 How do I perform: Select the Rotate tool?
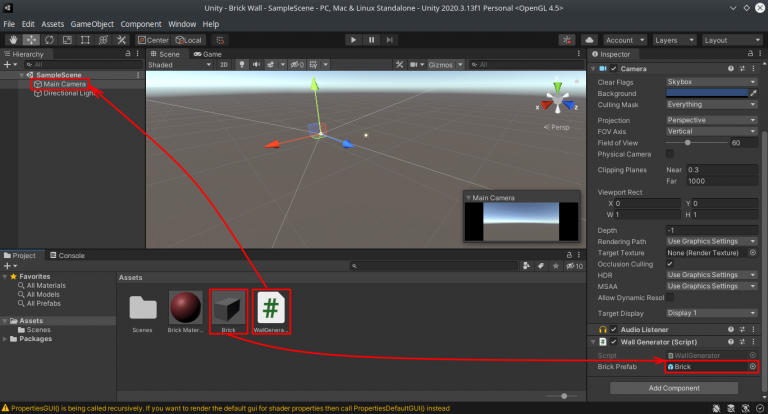pos(49,40)
